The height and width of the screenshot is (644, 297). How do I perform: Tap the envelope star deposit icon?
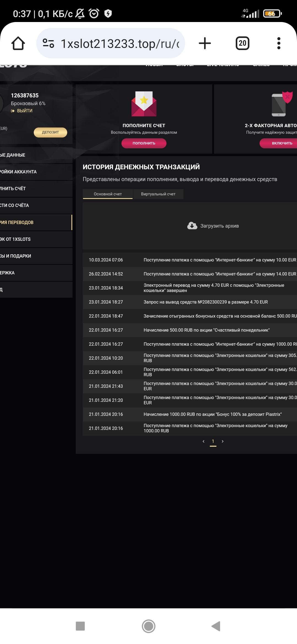point(144,104)
